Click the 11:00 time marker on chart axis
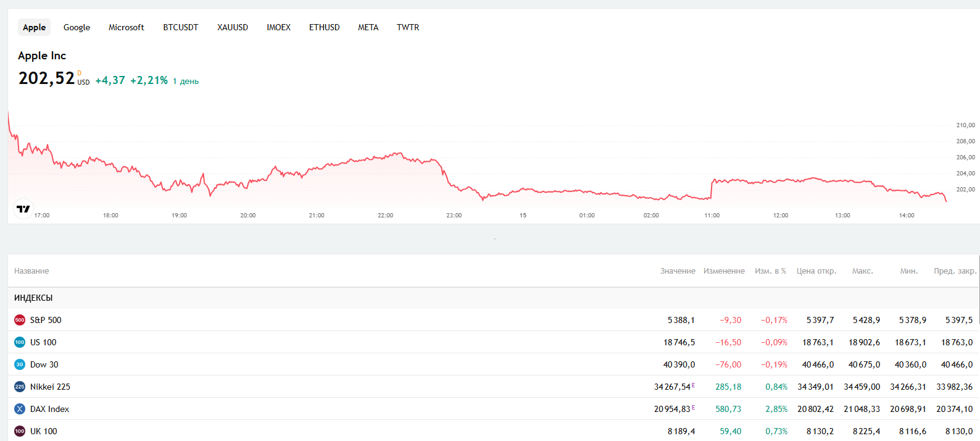Image resolution: width=980 pixels, height=441 pixels. point(712,216)
